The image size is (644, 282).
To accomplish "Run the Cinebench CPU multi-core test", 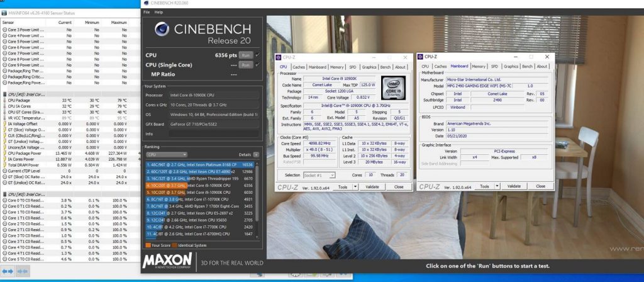I will pyautogui.click(x=246, y=55).
